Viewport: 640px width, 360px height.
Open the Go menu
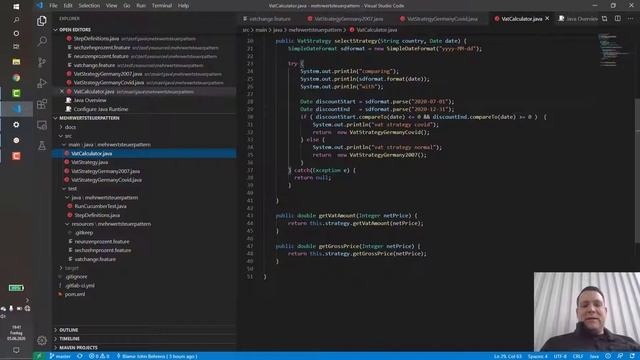127,6
